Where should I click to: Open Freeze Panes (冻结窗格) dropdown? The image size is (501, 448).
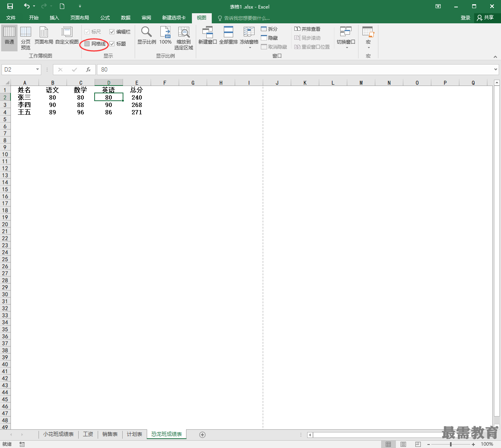(249, 38)
